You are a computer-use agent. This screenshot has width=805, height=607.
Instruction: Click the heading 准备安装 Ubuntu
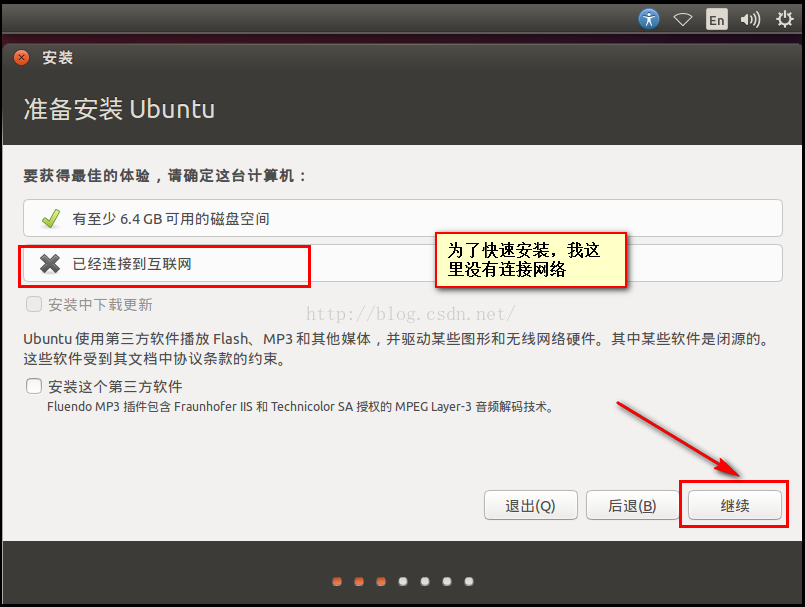[x=119, y=109]
